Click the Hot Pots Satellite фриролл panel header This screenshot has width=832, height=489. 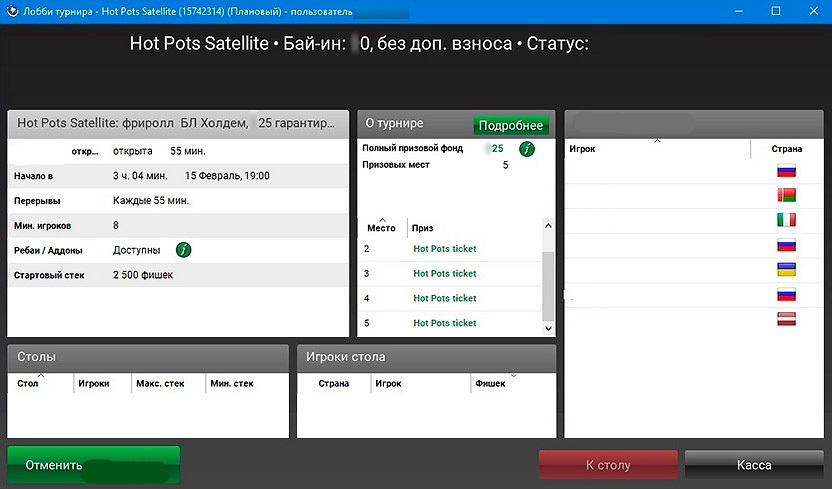[178, 124]
